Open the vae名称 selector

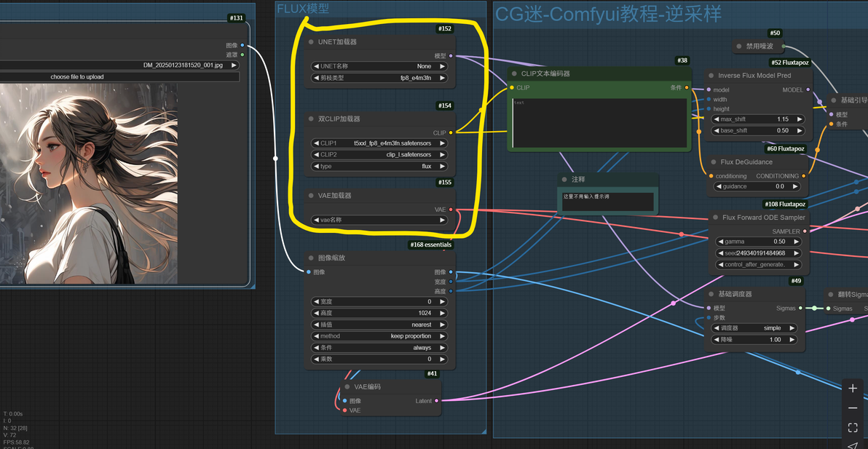point(380,220)
